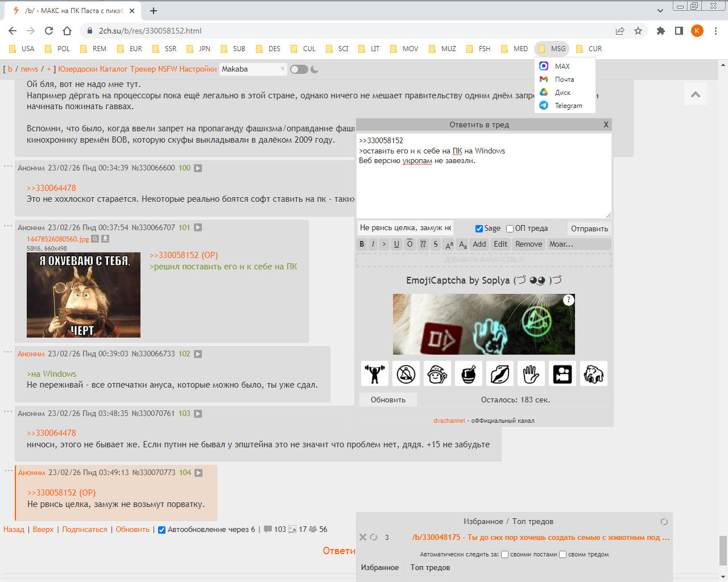Viewport: 728px width, 582px height.
Task: Open the Makaba style dropdown
Action: [253, 69]
